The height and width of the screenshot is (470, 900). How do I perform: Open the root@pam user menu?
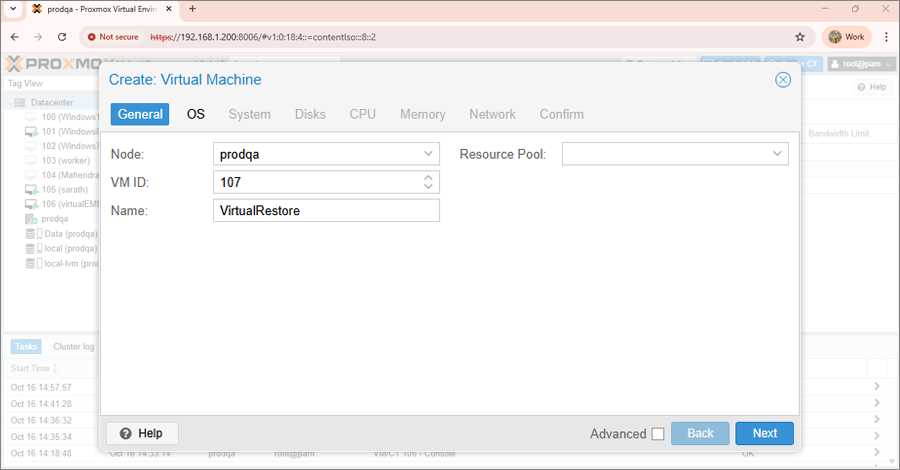pos(861,64)
